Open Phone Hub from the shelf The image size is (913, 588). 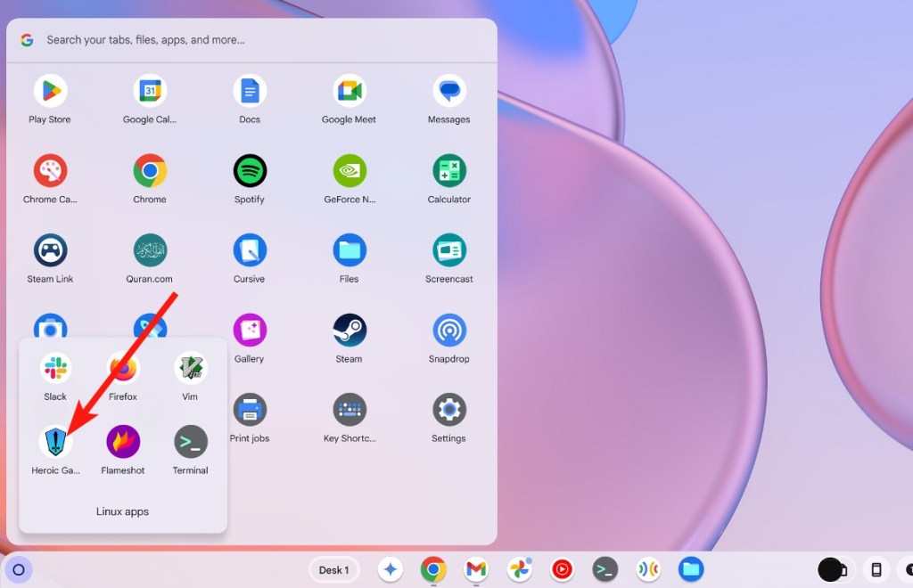click(876, 570)
